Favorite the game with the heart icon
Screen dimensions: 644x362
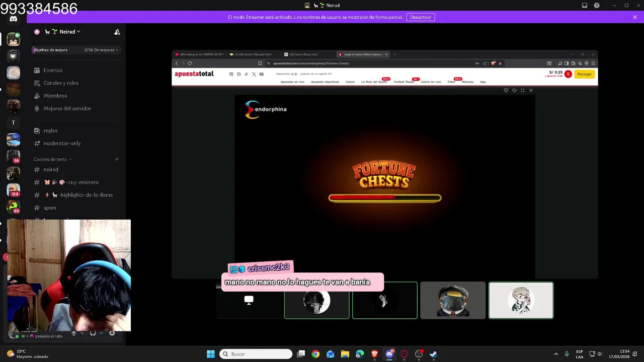point(506,90)
